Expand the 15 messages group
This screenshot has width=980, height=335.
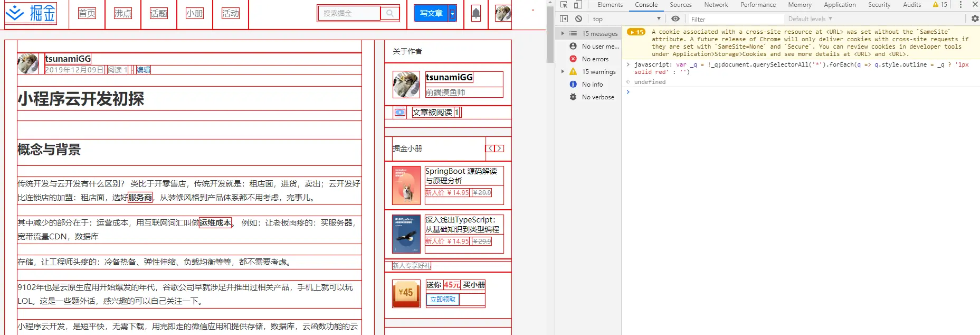(563, 33)
